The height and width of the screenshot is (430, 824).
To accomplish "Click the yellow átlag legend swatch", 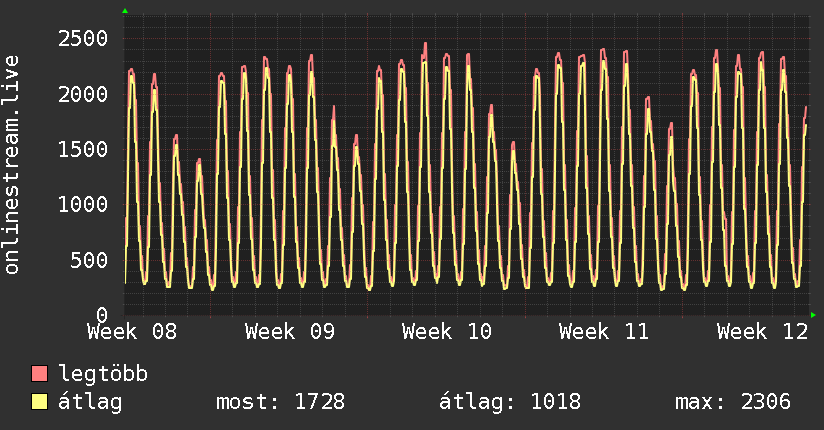I will click(x=40, y=402).
